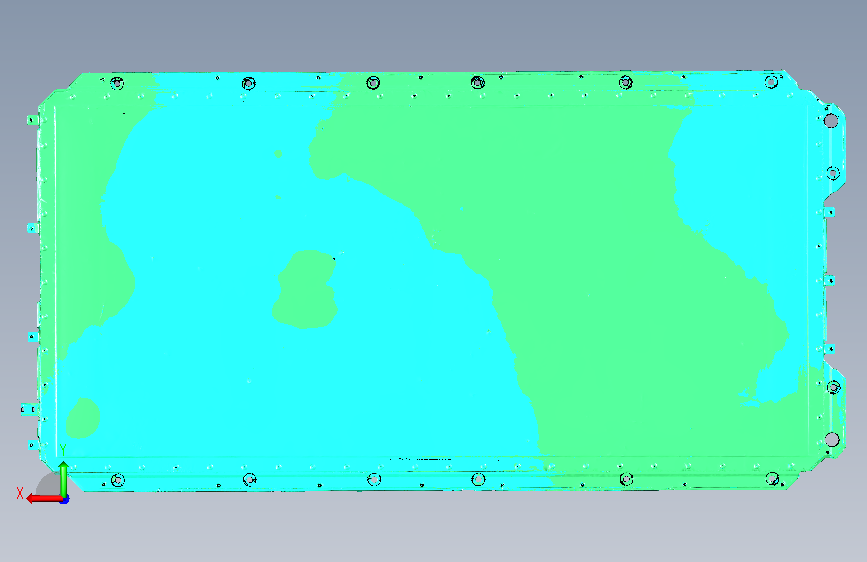
Task: Select the small green oval patch near bottom-left corner
Action: pyautogui.click(x=83, y=418)
